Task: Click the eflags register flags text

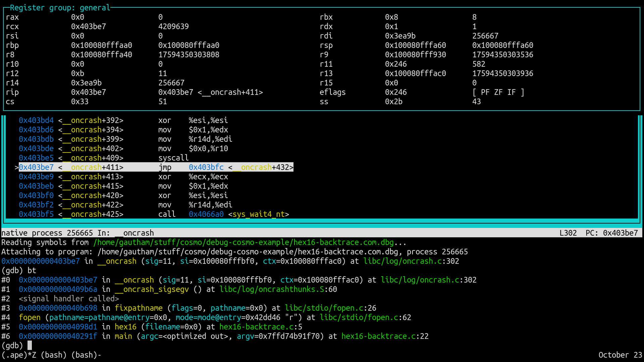Action: click(498, 92)
